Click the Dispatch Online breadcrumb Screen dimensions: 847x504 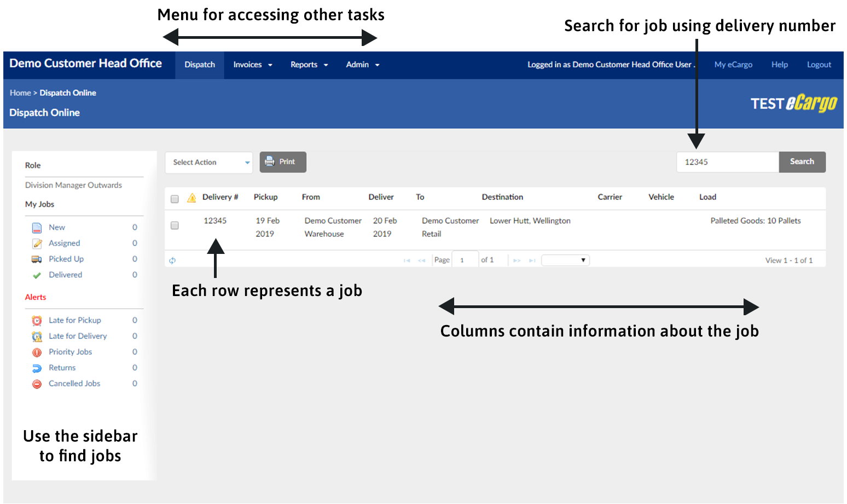click(68, 93)
